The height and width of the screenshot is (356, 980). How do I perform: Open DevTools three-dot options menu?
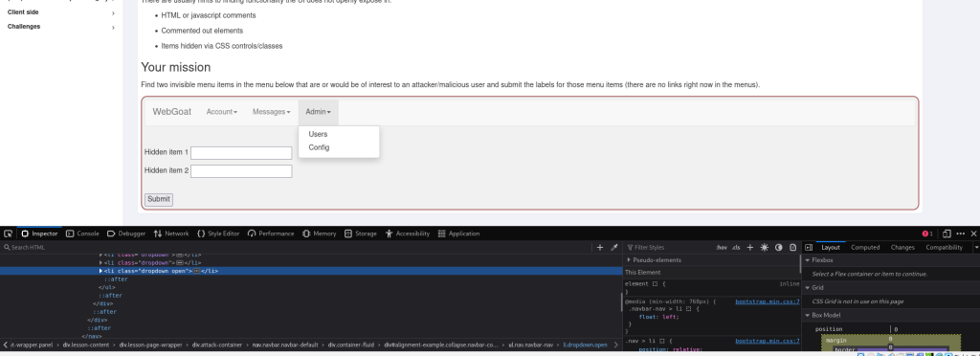point(960,234)
